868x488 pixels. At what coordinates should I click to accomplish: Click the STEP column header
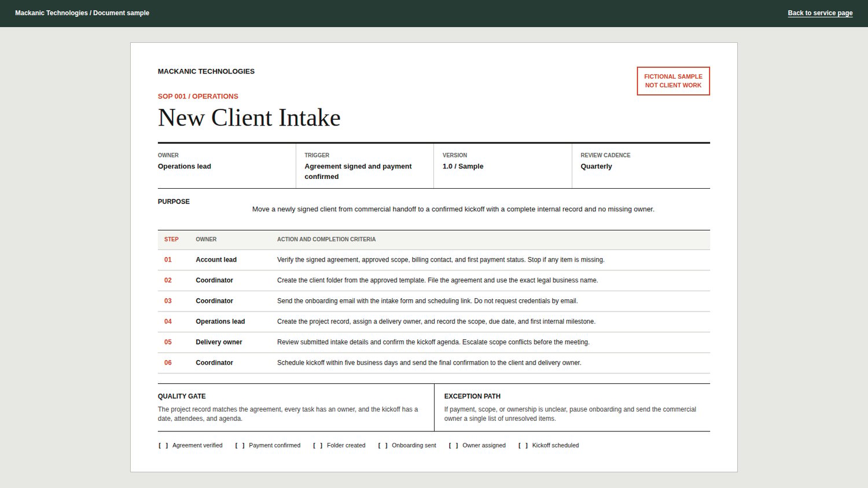(171, 239)
